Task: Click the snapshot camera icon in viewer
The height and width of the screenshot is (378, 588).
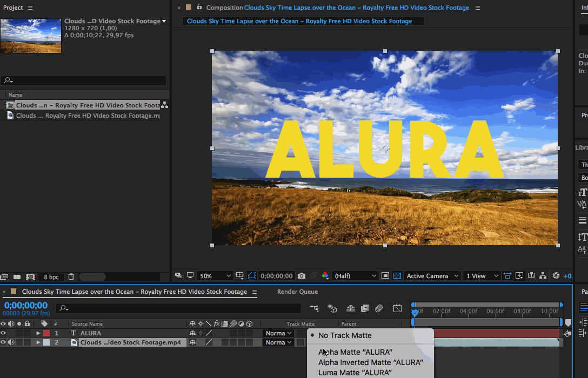Action: click(x=302, y=276)
